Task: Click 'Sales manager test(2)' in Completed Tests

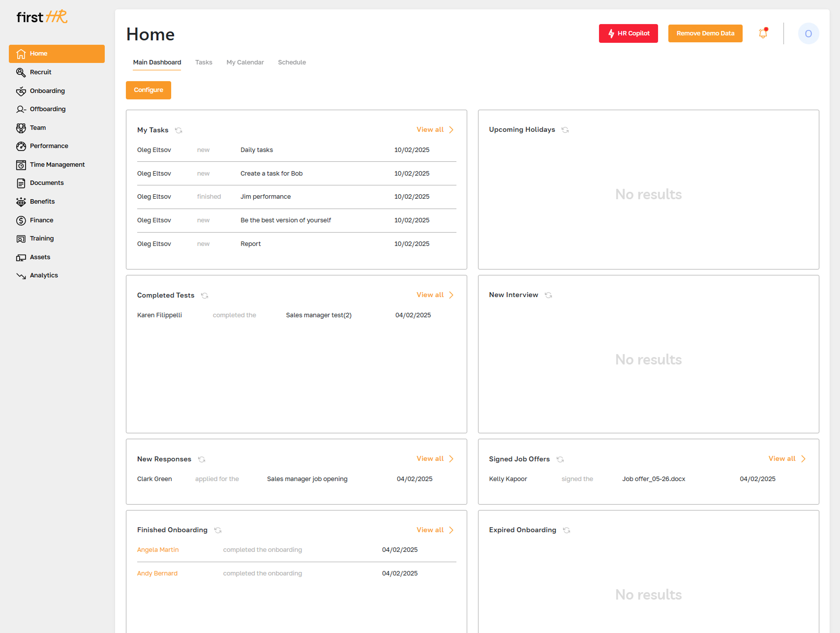Action: 319,315
